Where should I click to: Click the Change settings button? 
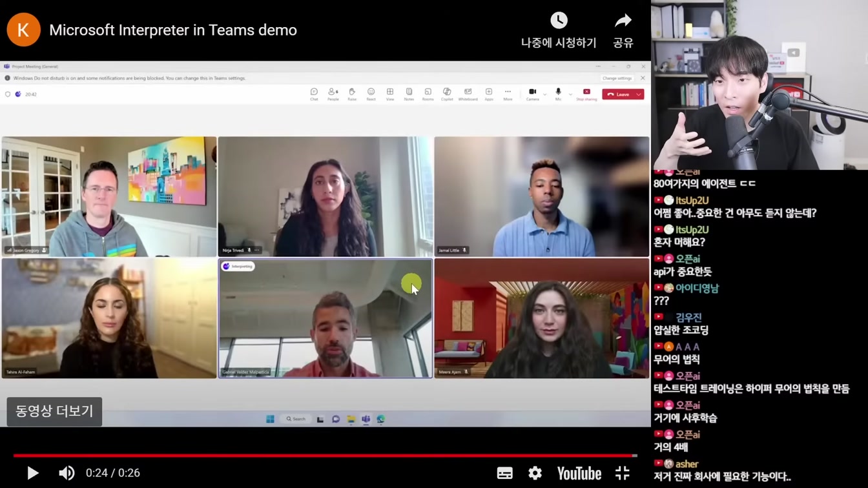(617, 78)
